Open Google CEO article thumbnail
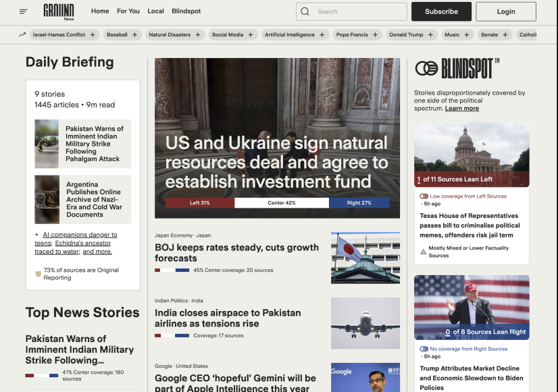Image resolution: width=558 pixels, height=392 pixels. point(365,377)
